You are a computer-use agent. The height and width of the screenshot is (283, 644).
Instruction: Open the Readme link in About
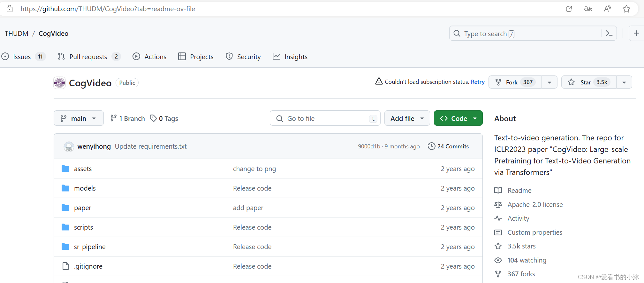[519, 191]
